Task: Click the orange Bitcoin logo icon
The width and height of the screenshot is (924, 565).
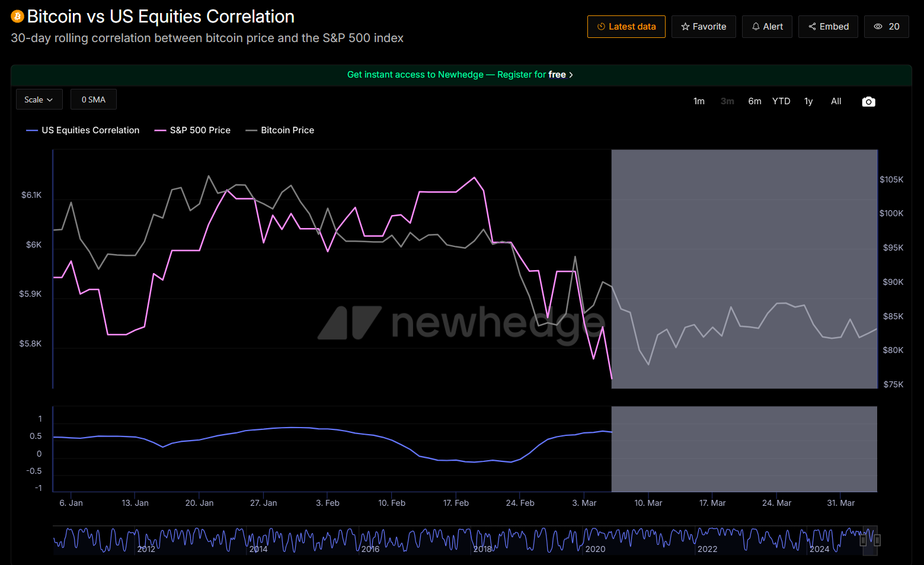Action: click(17, 17)
